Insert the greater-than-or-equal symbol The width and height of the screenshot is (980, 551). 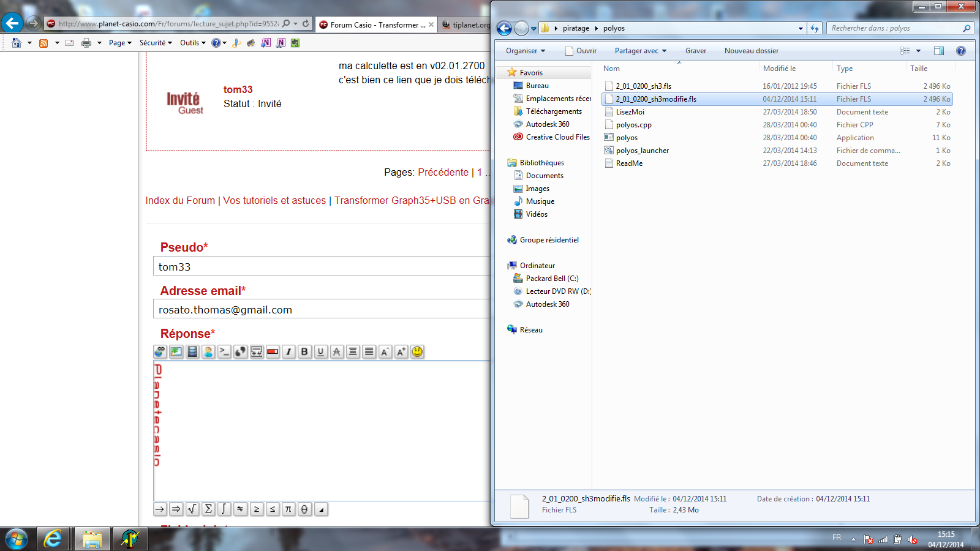click(x=257, y=509)
